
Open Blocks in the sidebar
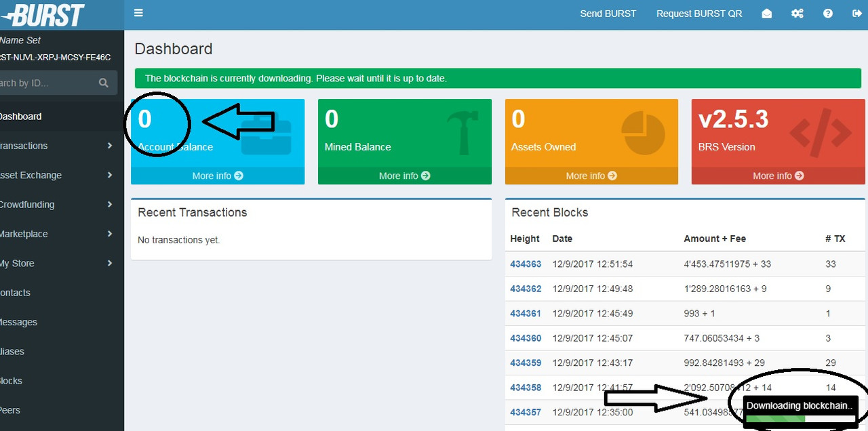[x=62, y=381]
